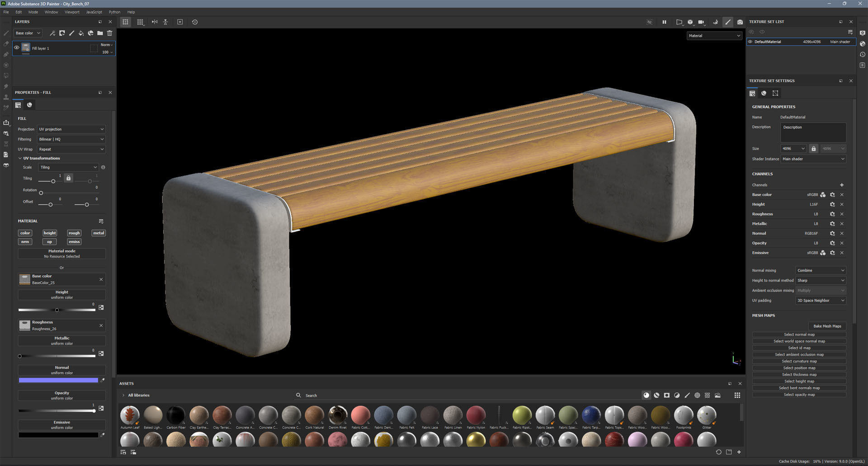Click Select id map
This screenshot has width=868, height=466.
[x=799, y=348]
